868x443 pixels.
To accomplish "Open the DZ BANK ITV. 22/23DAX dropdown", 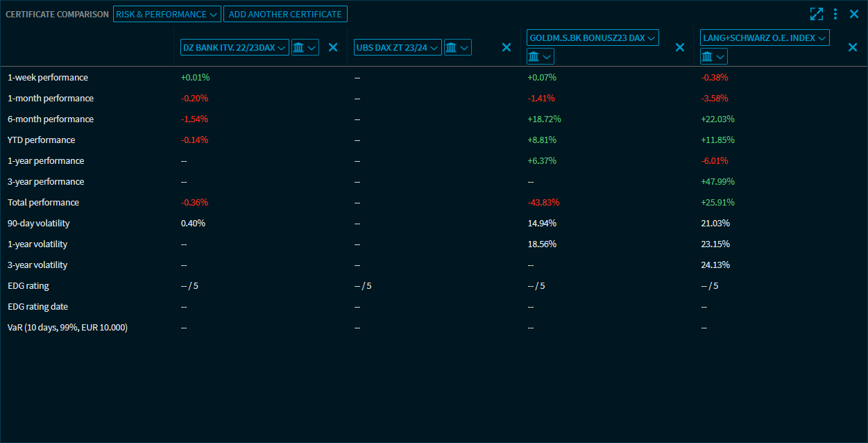I will click(235, 47).
